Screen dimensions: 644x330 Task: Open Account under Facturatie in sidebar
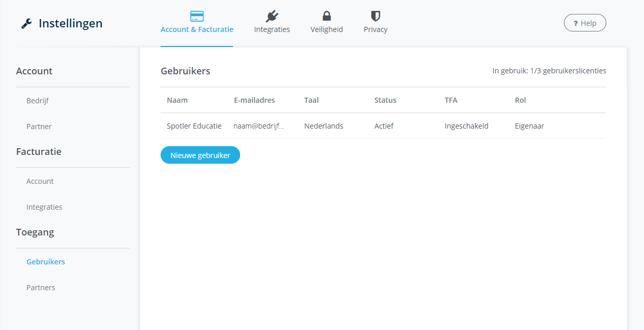(40, 181)
